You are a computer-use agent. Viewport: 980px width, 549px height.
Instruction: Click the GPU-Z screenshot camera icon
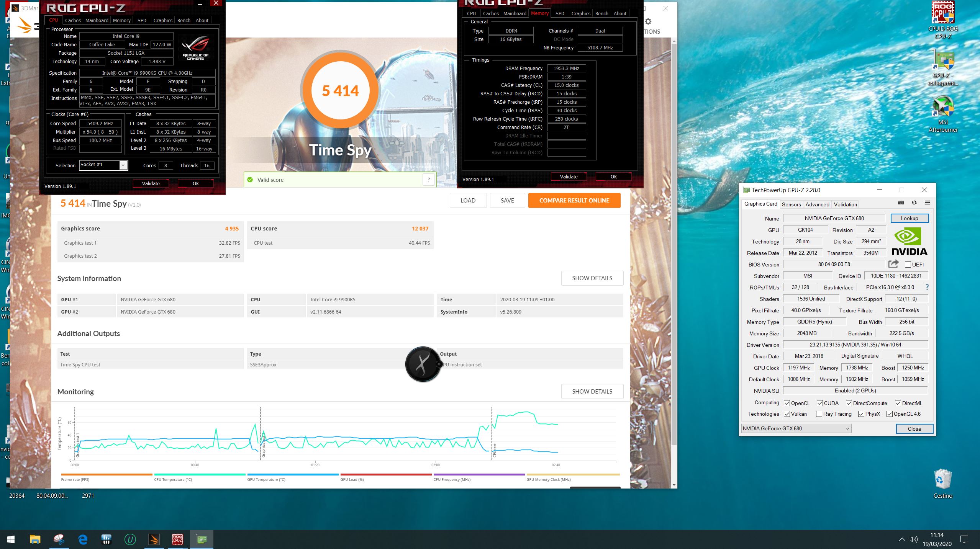click(901, 203)
